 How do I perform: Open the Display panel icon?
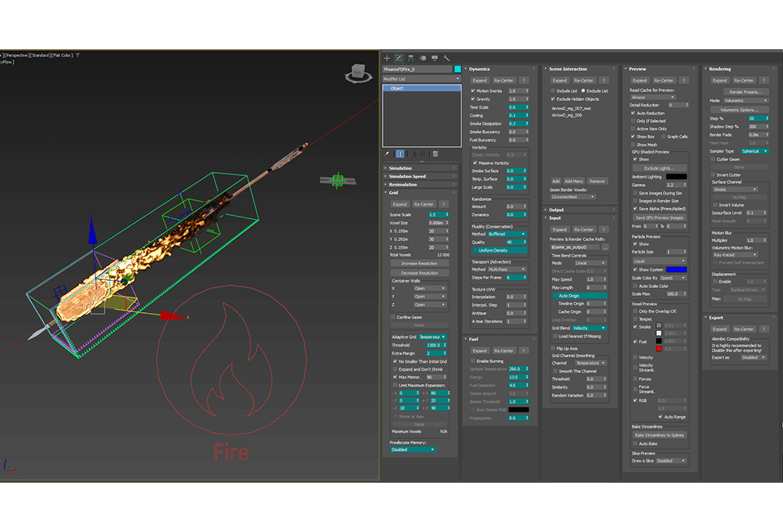pos(435,58)
